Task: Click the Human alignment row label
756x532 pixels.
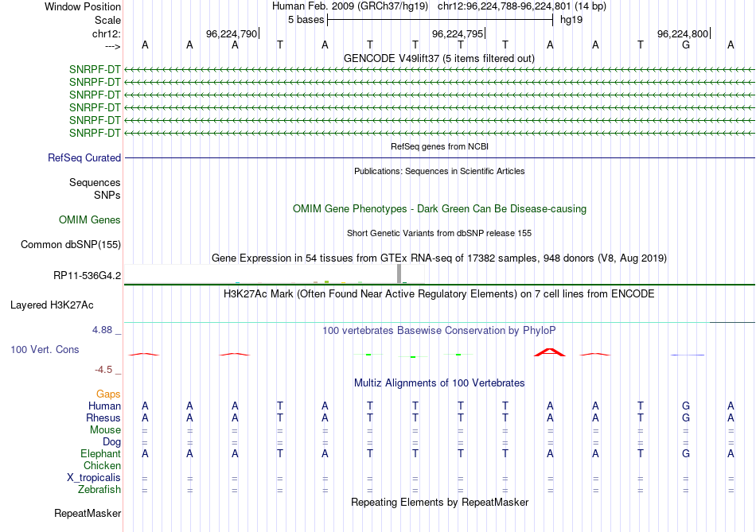Action: (x=104, y=406)
